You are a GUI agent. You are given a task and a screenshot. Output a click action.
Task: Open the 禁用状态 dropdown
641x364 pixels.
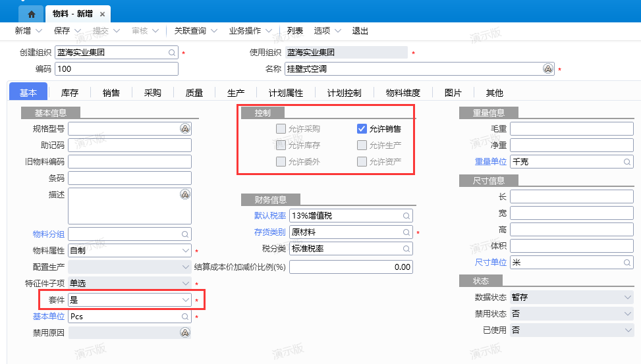(628, 314)
